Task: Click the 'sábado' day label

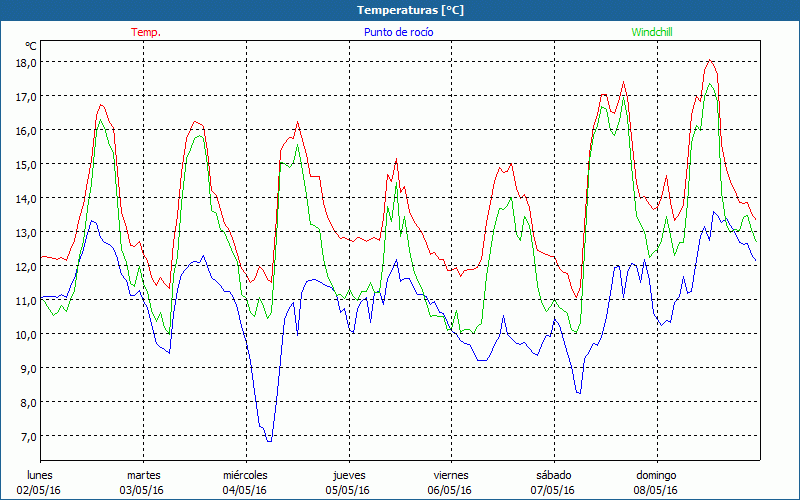Action: tap(553, 475)
